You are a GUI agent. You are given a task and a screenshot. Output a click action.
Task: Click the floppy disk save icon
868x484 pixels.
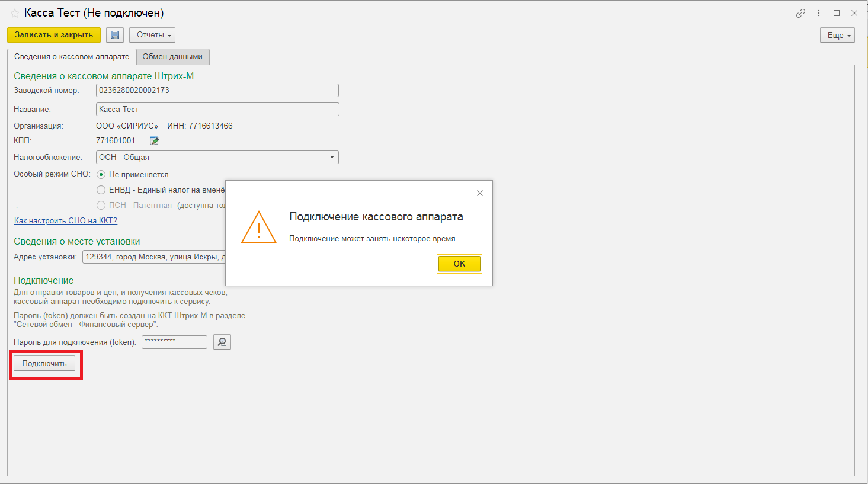coord(115,35)
